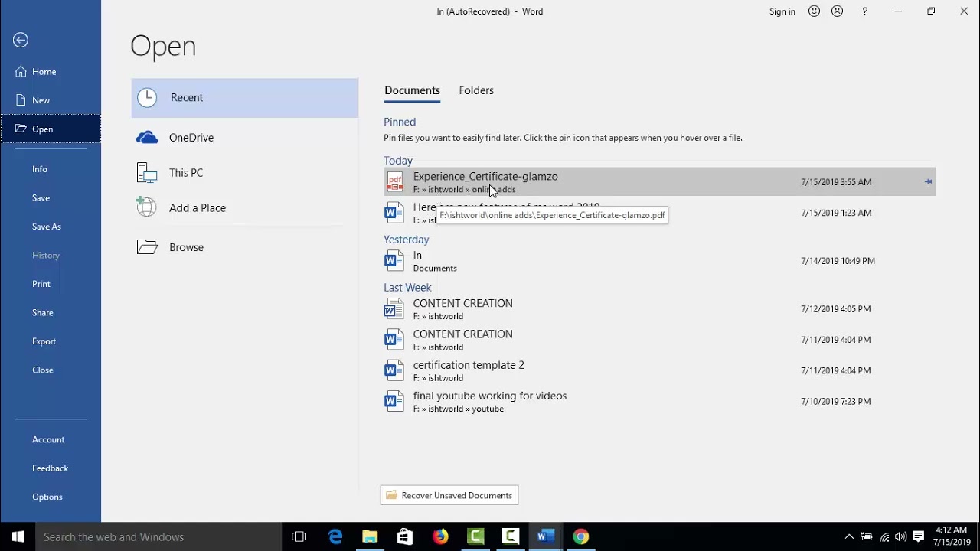Open the Home page in the sidebar
Image resolution: width=980 pixels, height=551 pixels.
click(51, 72)
